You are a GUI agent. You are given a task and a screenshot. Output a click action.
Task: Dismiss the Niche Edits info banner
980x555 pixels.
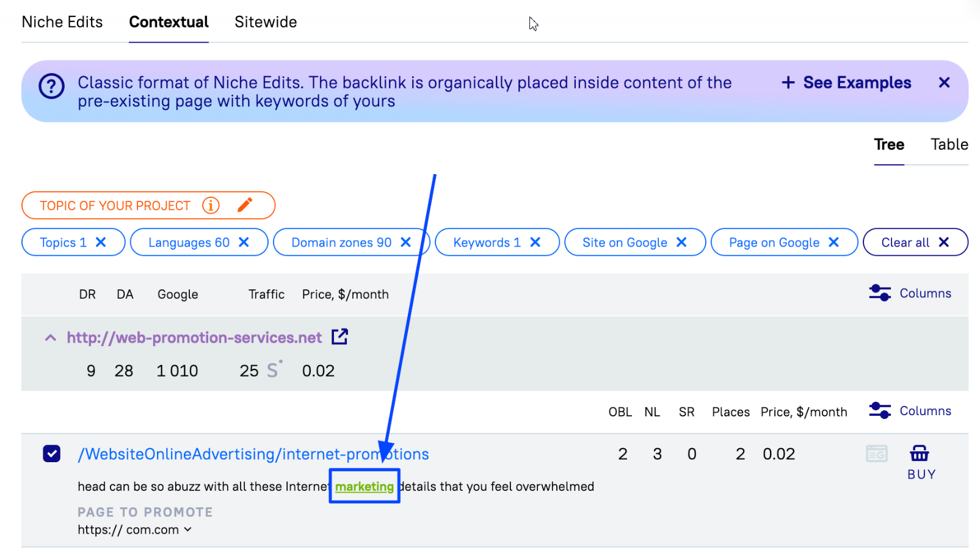point(944,82)
